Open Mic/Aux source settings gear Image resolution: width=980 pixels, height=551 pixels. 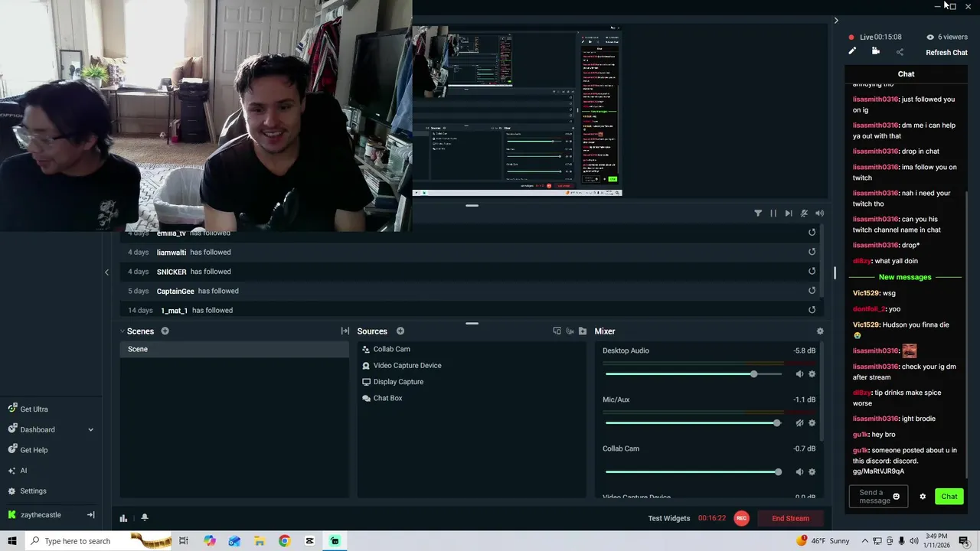[812, 423]
